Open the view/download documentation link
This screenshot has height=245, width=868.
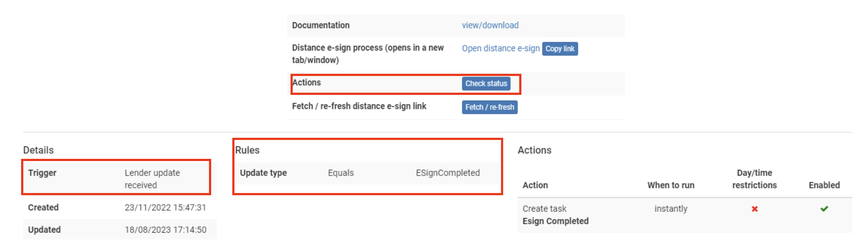pyautogui.click(x=490, y=25)
